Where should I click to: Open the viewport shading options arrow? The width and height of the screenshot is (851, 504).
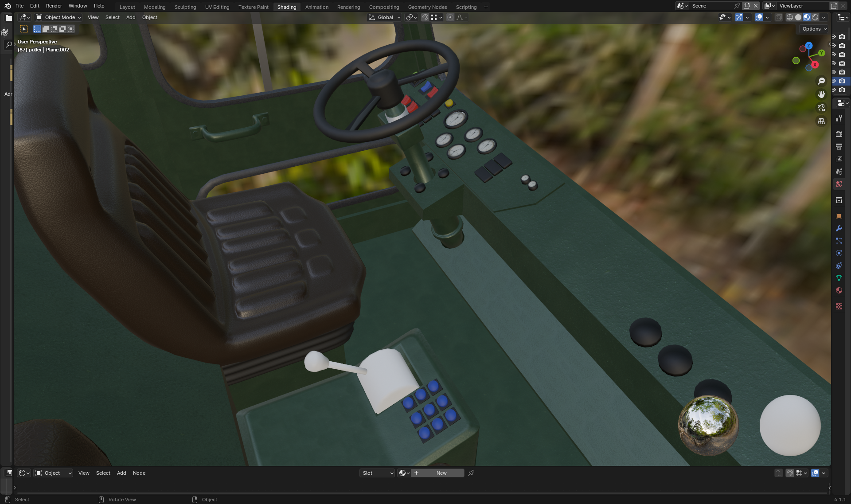(x=824, y=17)
